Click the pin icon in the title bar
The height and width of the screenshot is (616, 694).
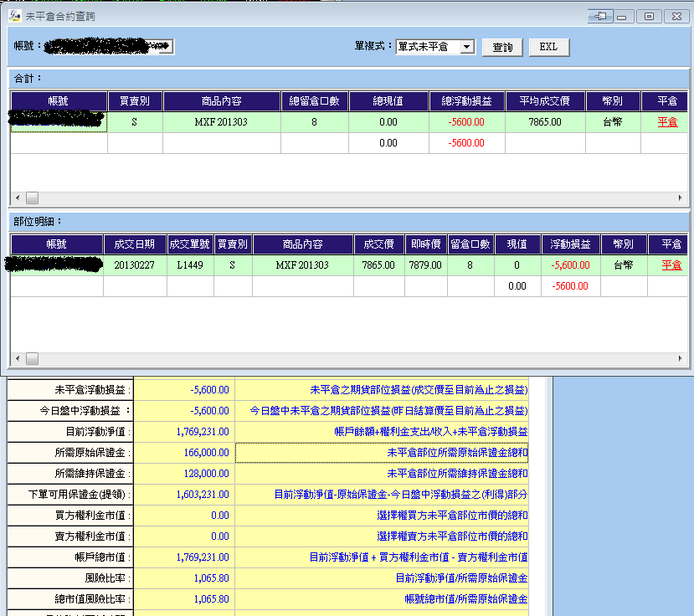tap(600, 17)
